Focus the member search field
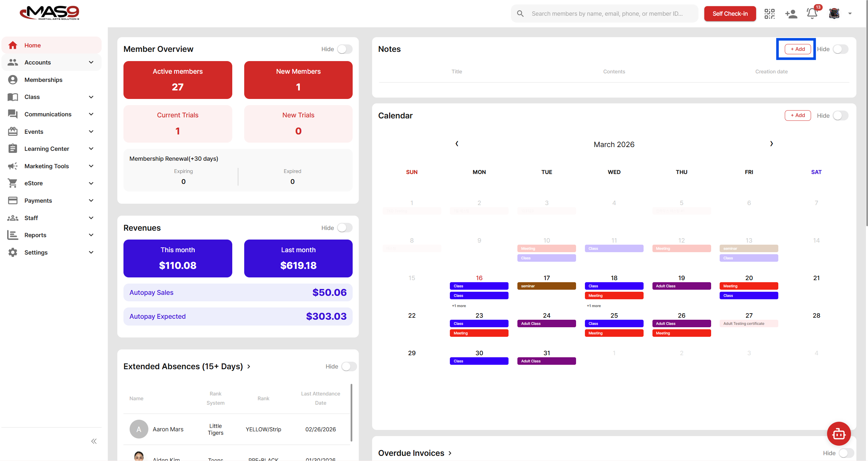This screenshot has height=461, width=868. [x=607, y=14]
